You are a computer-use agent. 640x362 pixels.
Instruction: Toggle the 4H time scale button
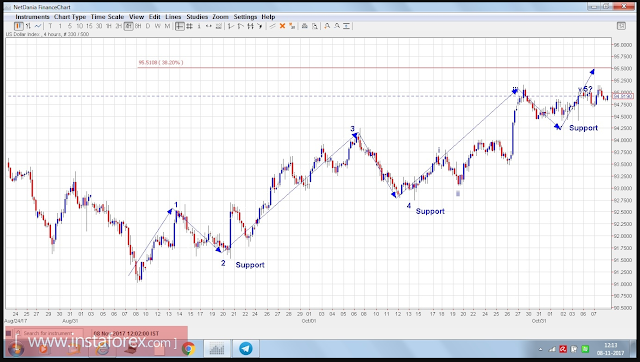[128, 26]
